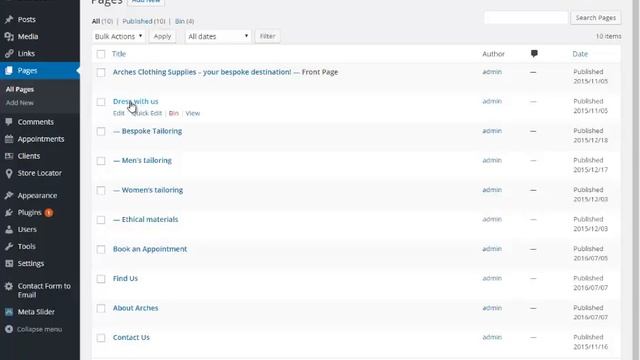The width and height of the screenshot is (640, 360).
Task: Click the Clients icon in sidebar
Action: pyautogui.click(x=9, y=156)
